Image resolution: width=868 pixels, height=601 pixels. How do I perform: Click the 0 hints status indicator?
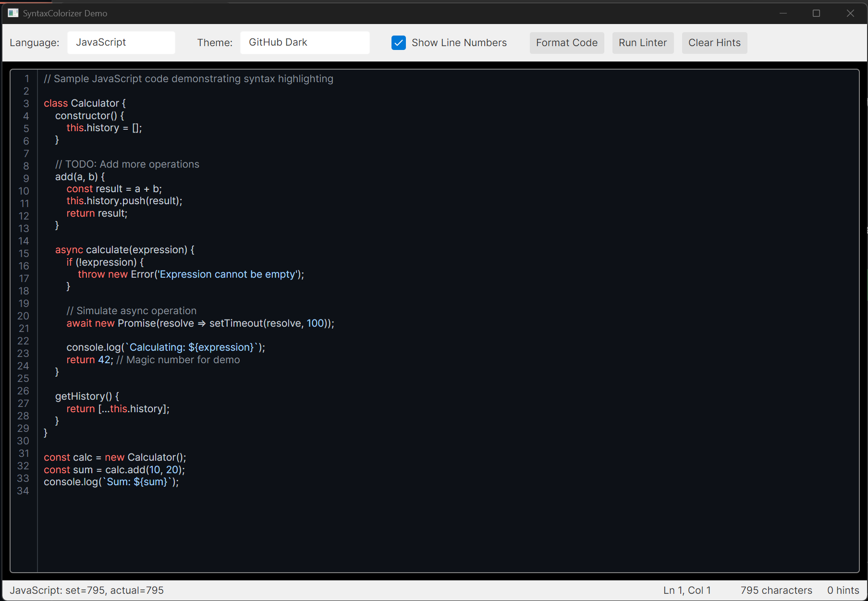tap(843, 590)
